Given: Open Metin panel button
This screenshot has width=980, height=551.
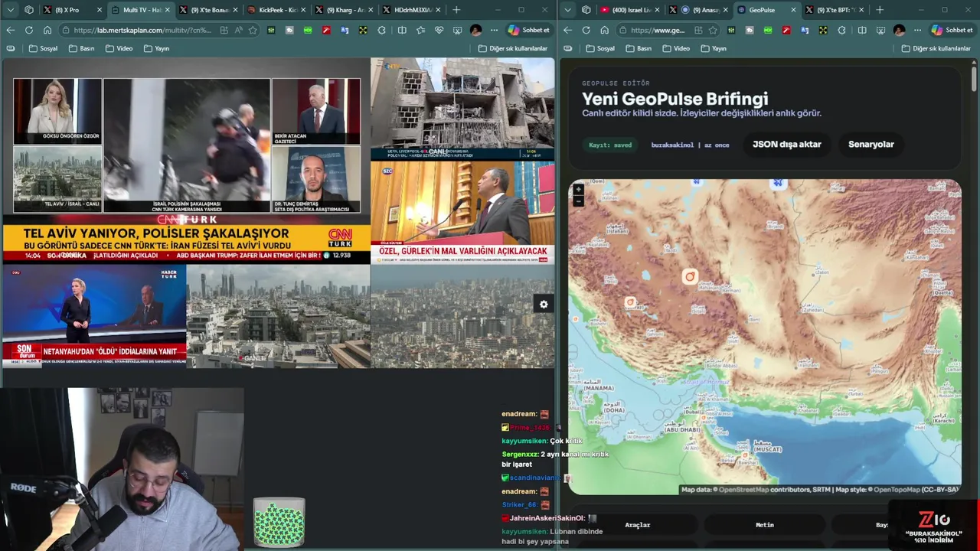Looking at the screenshot, I should (764, 525).
